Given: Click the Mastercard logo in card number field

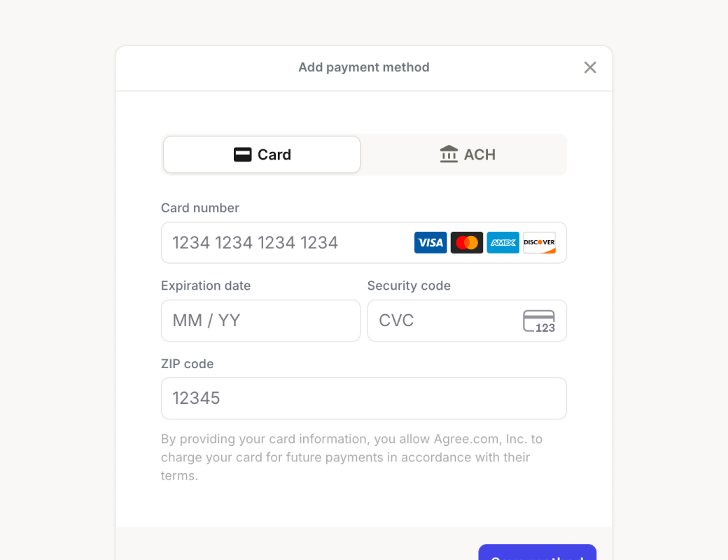Looking at the screenshot, I should point(467,243).
